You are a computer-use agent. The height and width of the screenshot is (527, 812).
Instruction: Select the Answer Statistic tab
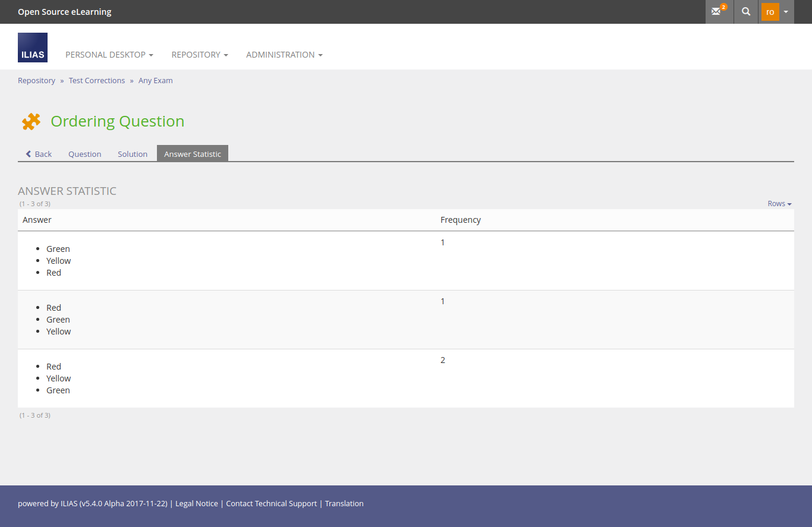(x=193, y=154)
